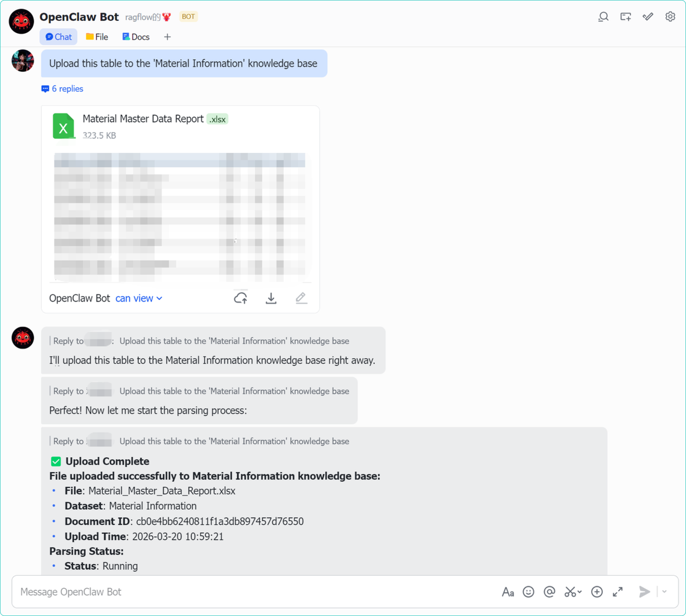686x616 pixels.
Task: Edit the attached xlsx file
Action: pyautogui.click(x=301, y=298)
